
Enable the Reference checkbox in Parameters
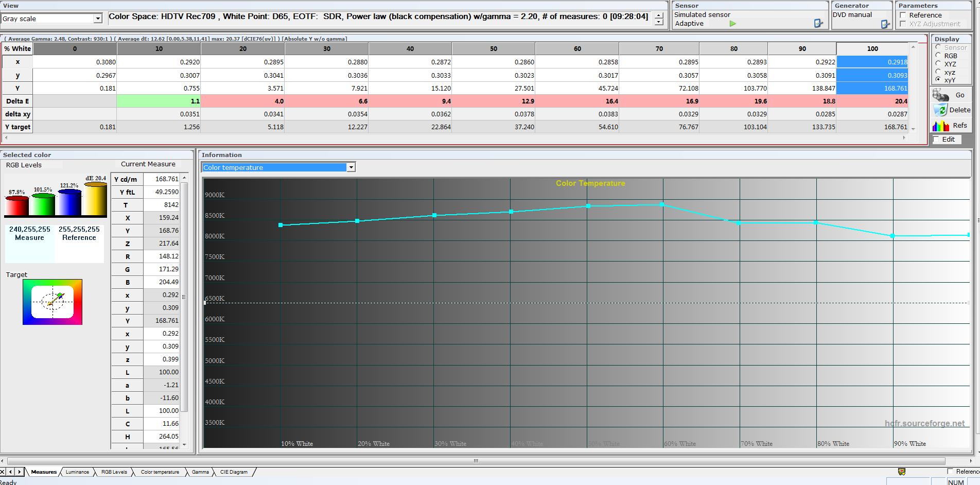pos(903,15)
